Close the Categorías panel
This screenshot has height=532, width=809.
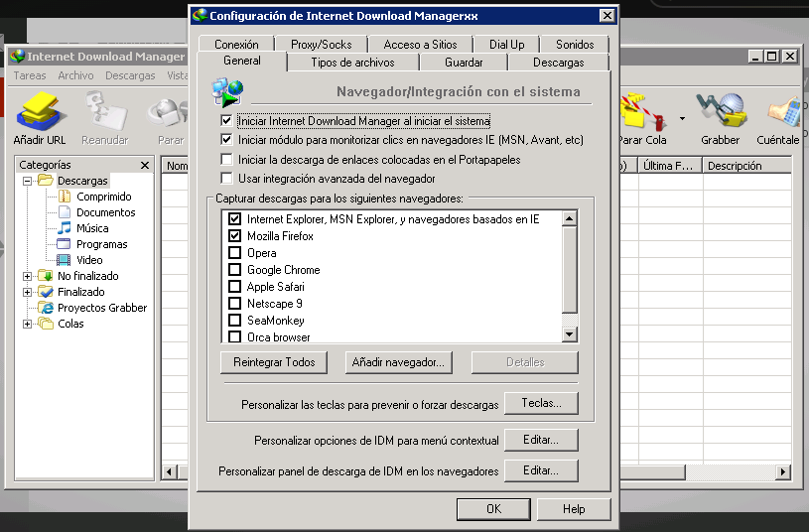[145, 165]
